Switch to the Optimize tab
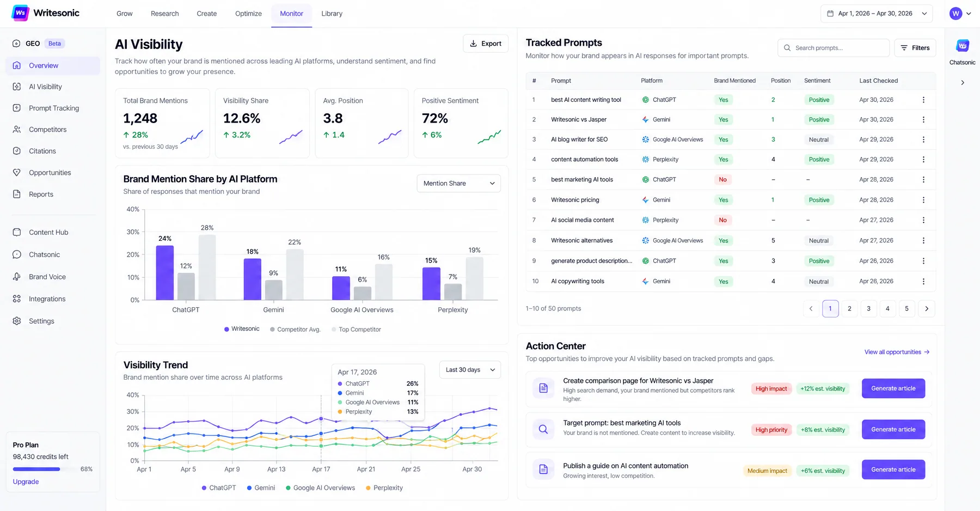 point(248,14)
